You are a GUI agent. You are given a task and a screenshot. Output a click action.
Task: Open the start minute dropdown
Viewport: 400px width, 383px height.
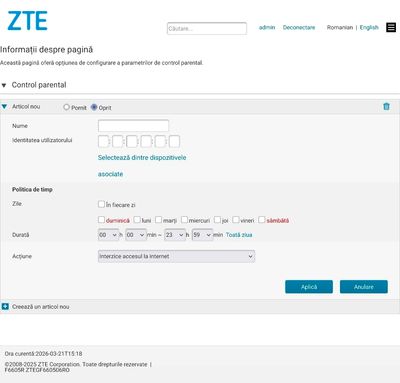point(136,235)
